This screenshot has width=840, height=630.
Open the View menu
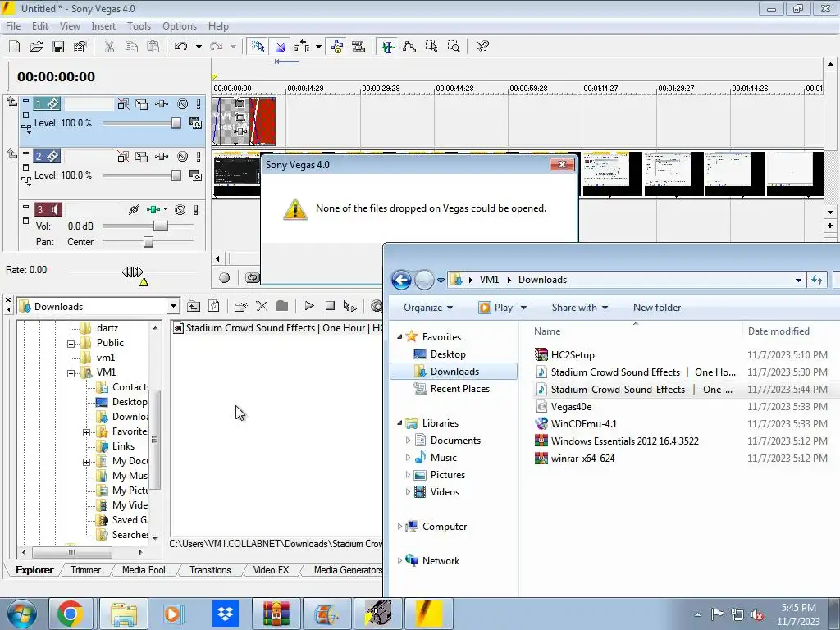70,25
